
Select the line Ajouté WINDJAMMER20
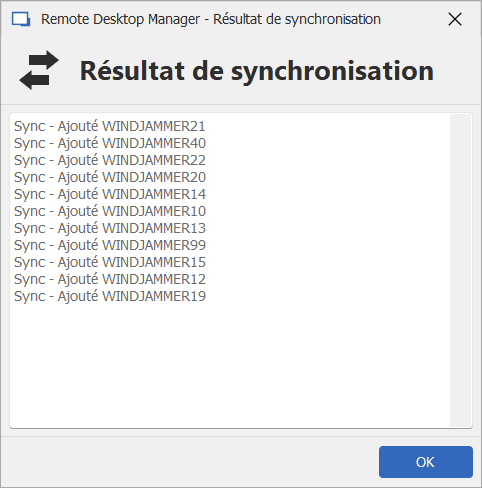point(110,177)
